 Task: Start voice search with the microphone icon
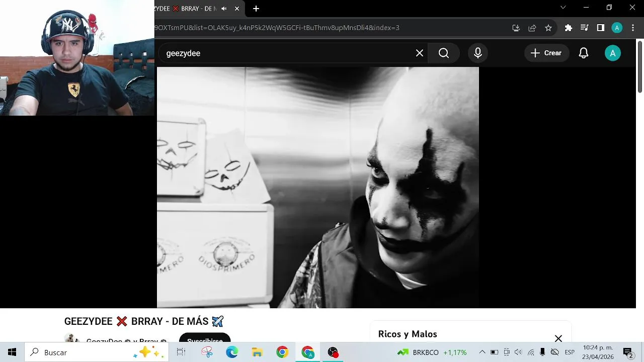point(478,53)
